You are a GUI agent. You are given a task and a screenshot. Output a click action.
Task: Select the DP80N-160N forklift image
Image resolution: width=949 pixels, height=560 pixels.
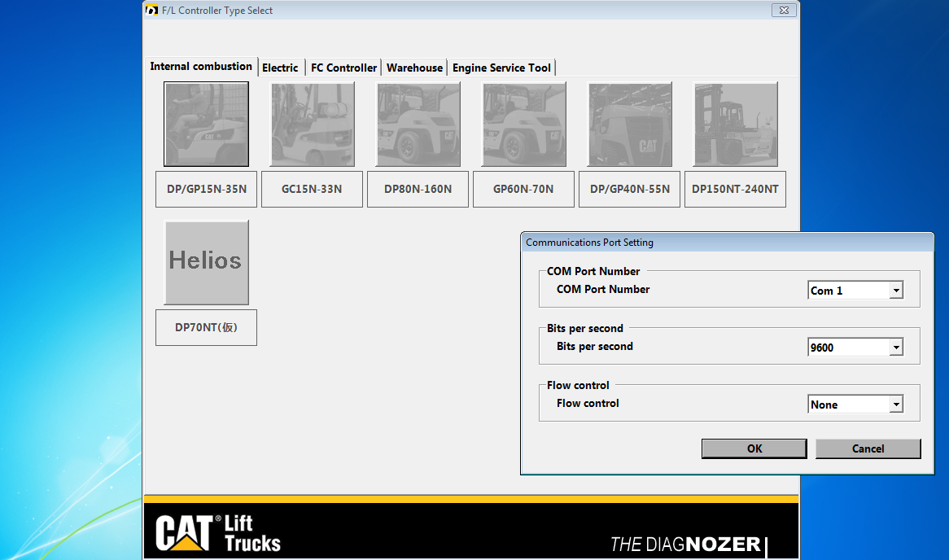[x=418, y=124]
